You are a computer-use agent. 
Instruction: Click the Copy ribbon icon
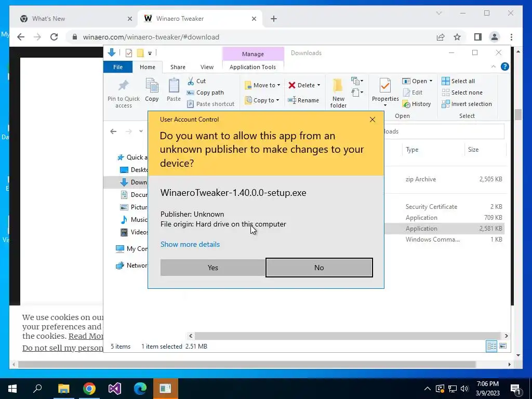pos(152,86)
